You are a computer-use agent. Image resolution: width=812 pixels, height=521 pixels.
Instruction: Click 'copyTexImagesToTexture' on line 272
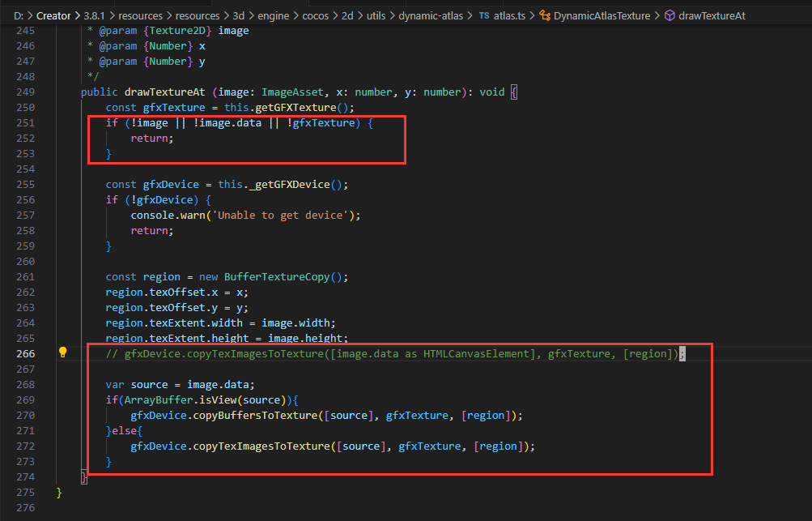click(x=261, y=446)
